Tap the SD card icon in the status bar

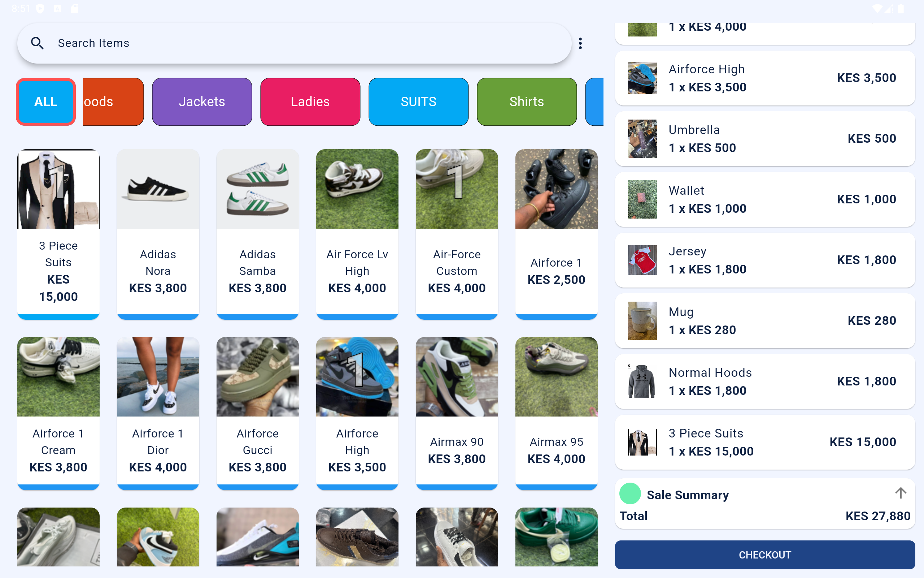[75, 8]
